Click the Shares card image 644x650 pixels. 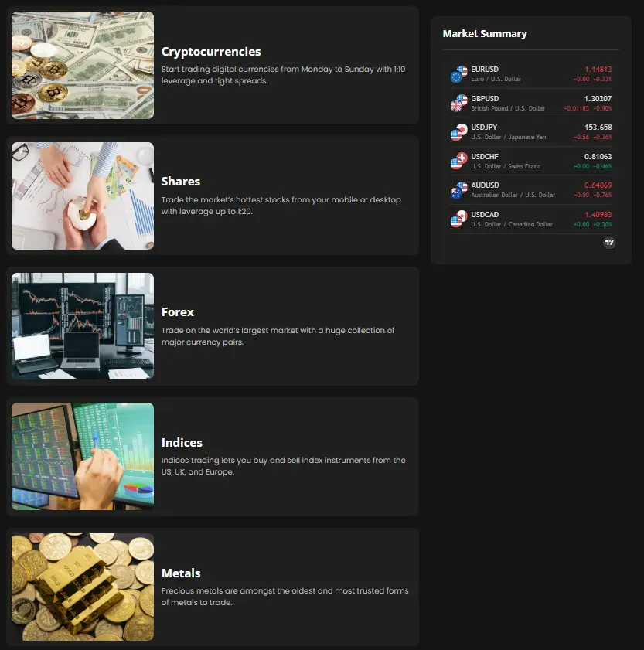[x=82, y=196]
